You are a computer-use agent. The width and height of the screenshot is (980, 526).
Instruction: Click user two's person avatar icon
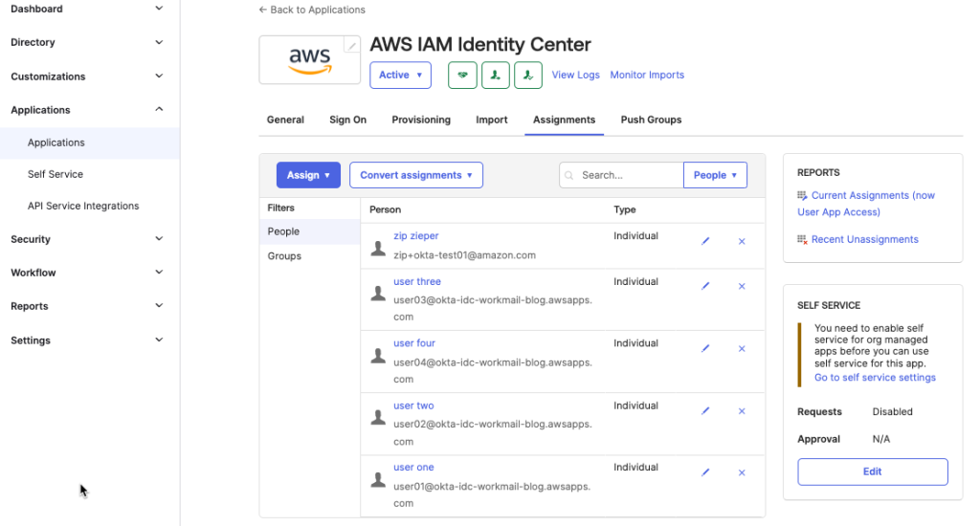pyautogui.click(x=378, y=417)
